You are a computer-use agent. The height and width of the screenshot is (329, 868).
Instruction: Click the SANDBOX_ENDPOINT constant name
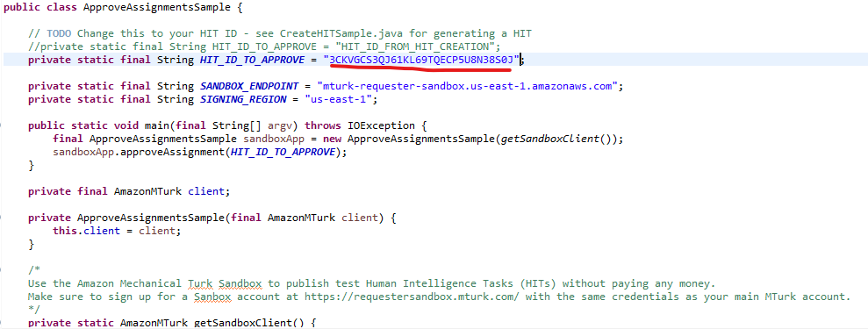[248, 86]
